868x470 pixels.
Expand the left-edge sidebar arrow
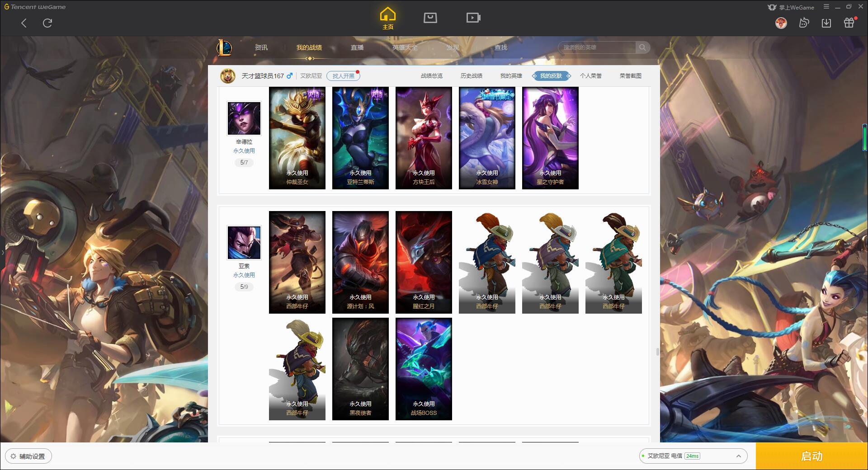pos(2,252)
